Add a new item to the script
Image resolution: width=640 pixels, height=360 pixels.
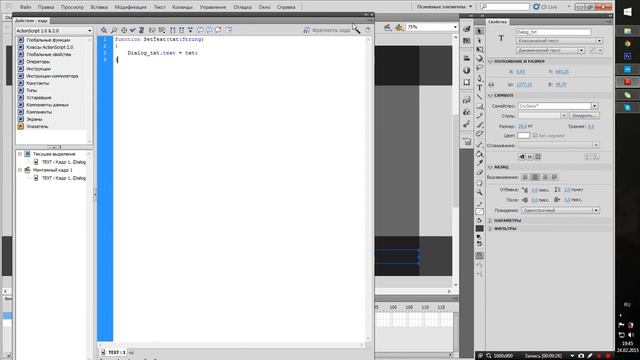point(104,30)
